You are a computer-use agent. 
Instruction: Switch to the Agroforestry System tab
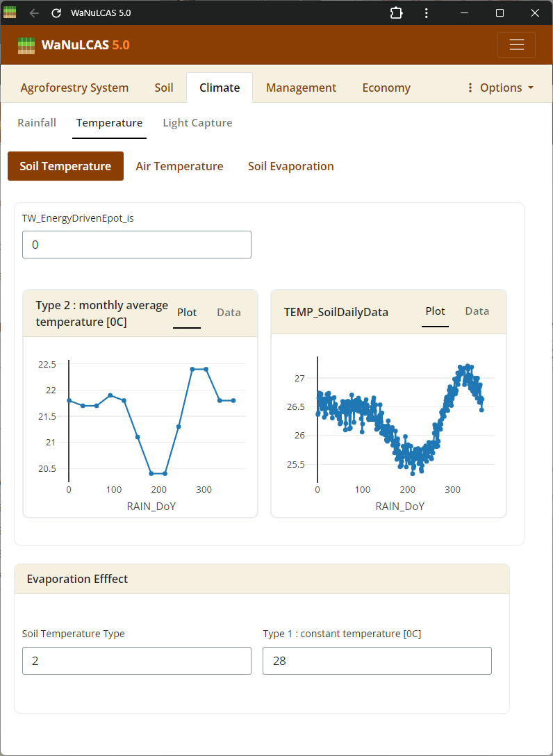click(75, 88)
